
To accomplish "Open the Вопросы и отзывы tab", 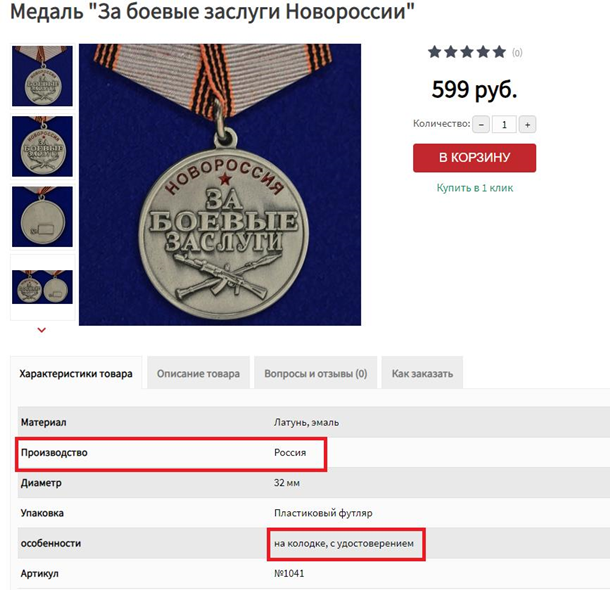I will tap(316, 374).
